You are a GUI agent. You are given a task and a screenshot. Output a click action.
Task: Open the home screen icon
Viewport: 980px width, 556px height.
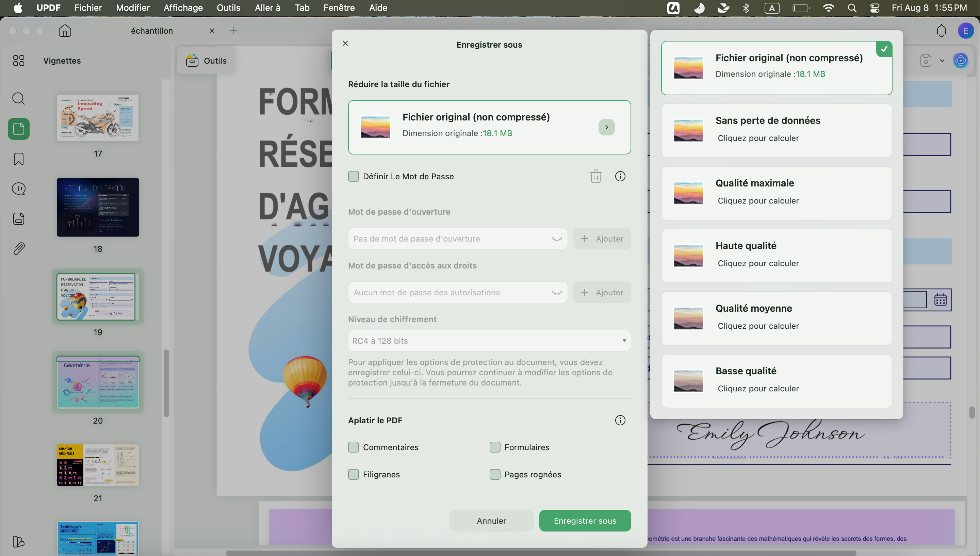65,31
